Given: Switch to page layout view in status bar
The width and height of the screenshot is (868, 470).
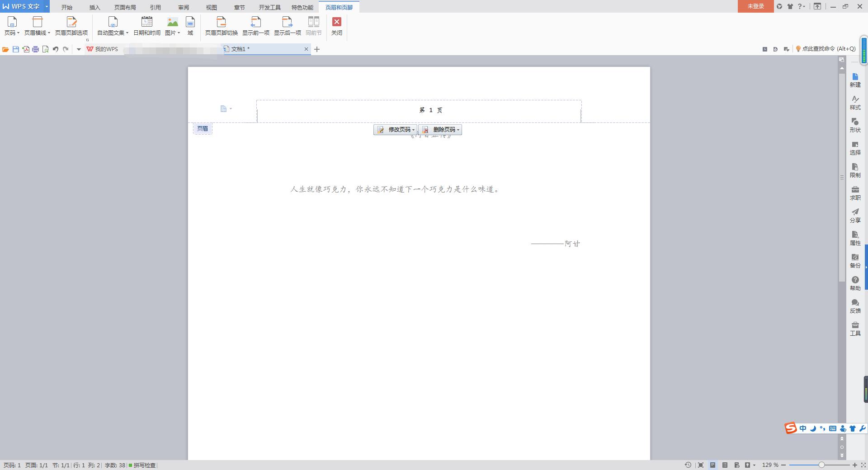Looking at the screenshot, I should click(713, 465).
